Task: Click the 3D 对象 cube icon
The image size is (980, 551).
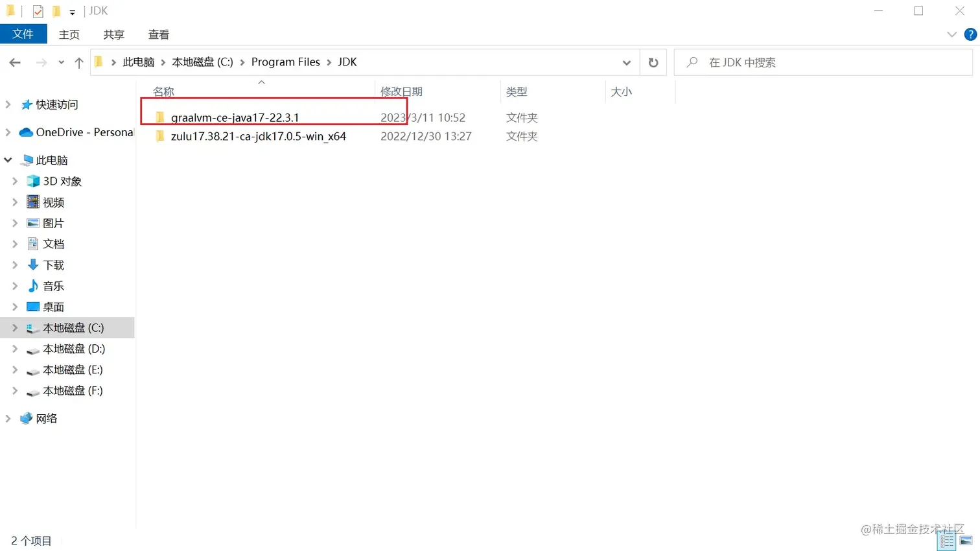Action: tap(33, 181)
